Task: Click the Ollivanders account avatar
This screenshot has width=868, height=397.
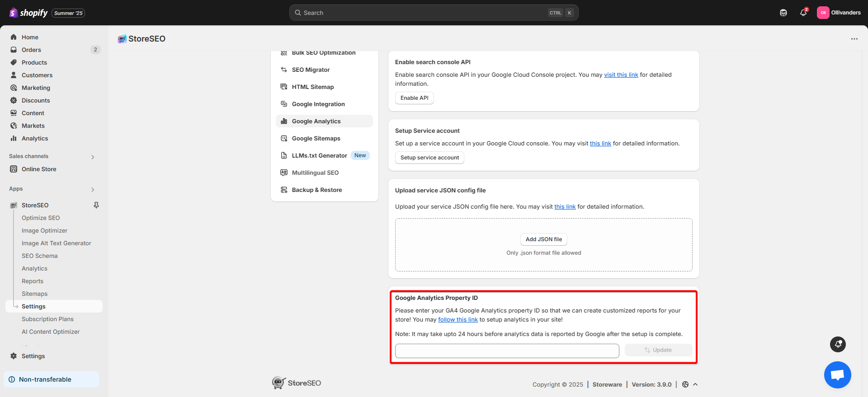Action: click(x=823, y=13)
